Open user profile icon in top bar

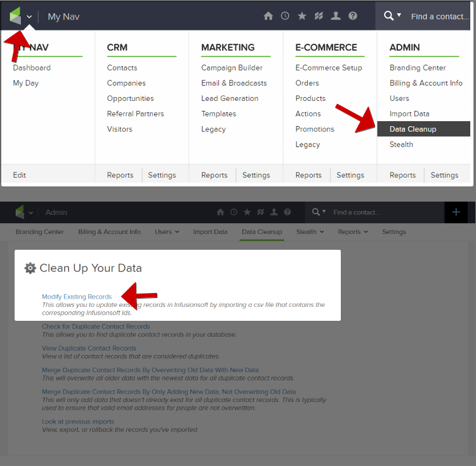[336, 16]
